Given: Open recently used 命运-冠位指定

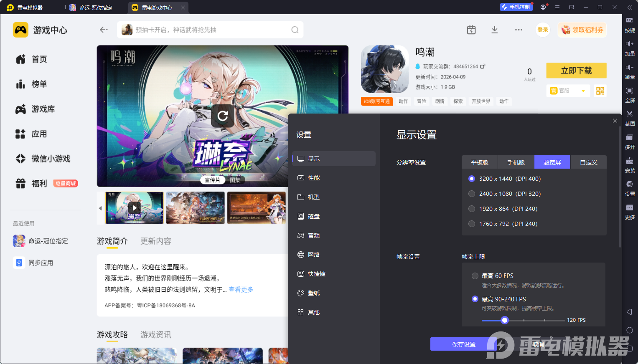Looking at the screenshot, I should tap(41, 241).
